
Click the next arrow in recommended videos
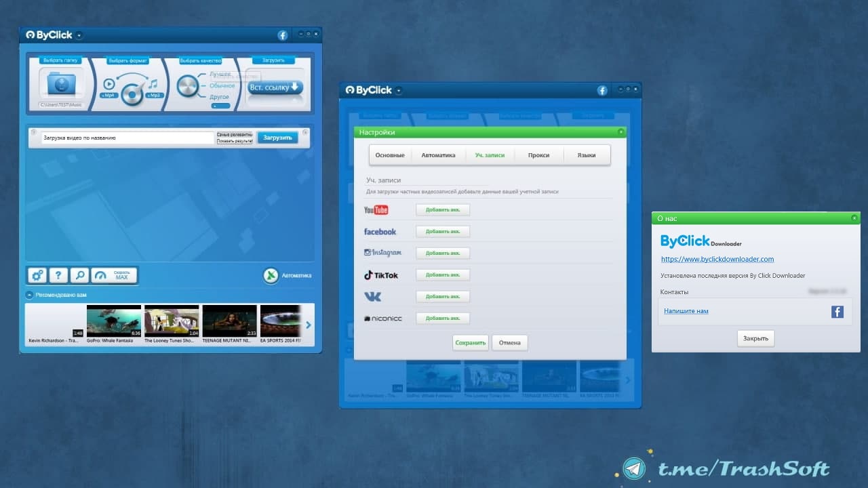(309, 325)
